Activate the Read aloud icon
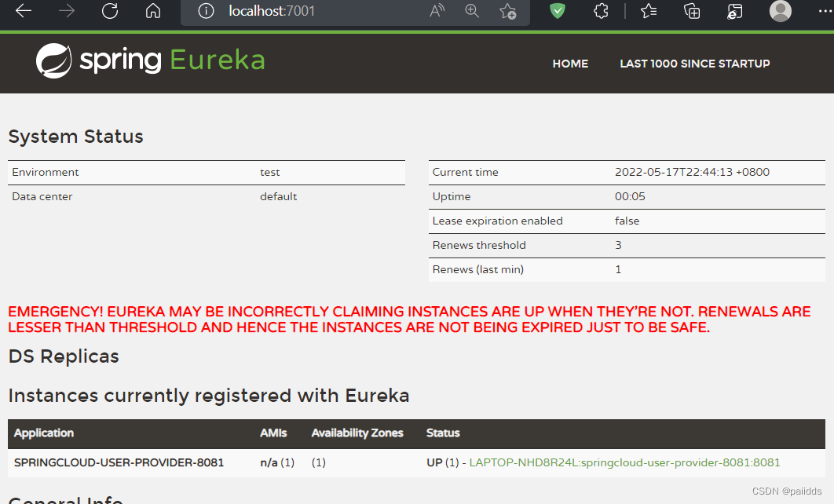Viewport: 834px width, 504px height. (x=437, y=11)
